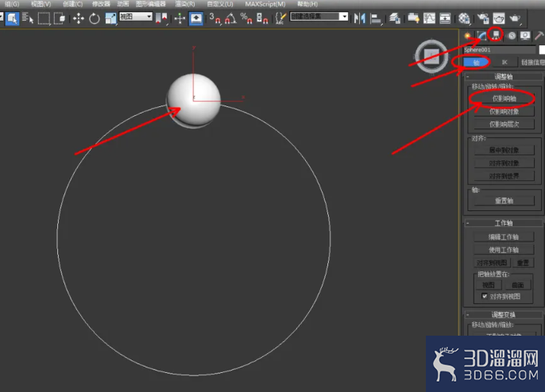The width and height of the screenshot is (545, 392).
Task: Click the Align tool
Action: point(376,18)
